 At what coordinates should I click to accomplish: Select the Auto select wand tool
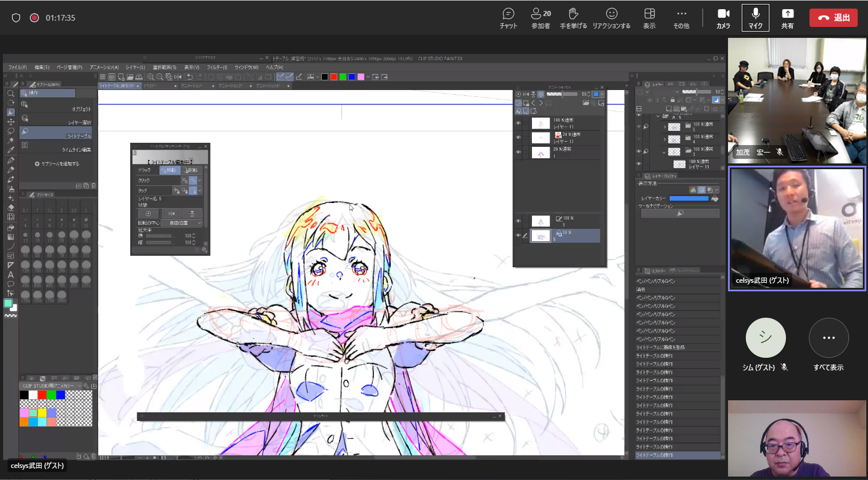[10, 141]
